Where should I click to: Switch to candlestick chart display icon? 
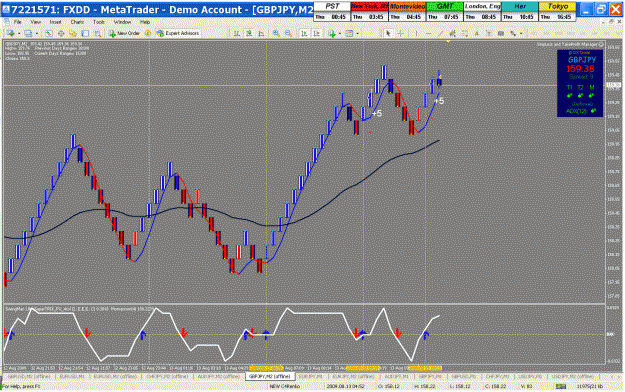coord(249,34)
